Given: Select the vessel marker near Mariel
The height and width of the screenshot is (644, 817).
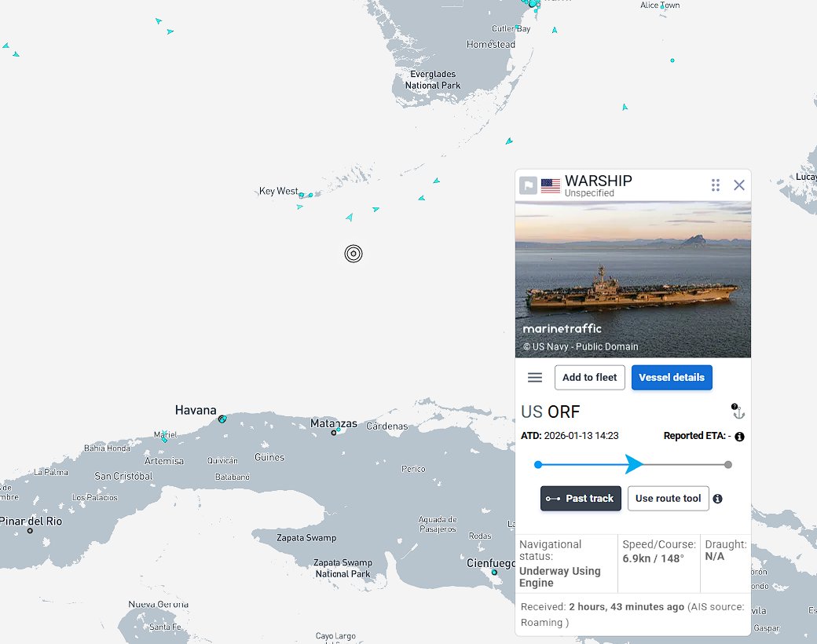Looking at the screenshot, I should coord(164,440).
